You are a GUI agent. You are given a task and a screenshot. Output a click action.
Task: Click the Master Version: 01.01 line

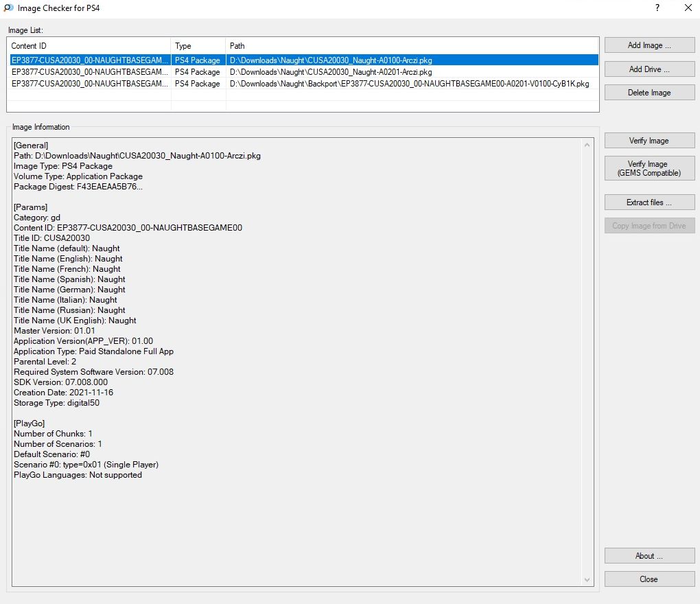54,331
